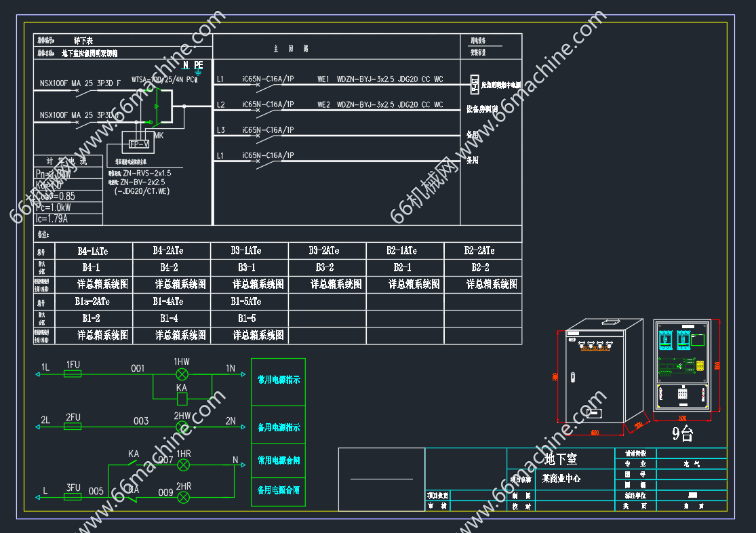Select the KA relay coil box
The image size is (756, 533).
pos(182,399)
